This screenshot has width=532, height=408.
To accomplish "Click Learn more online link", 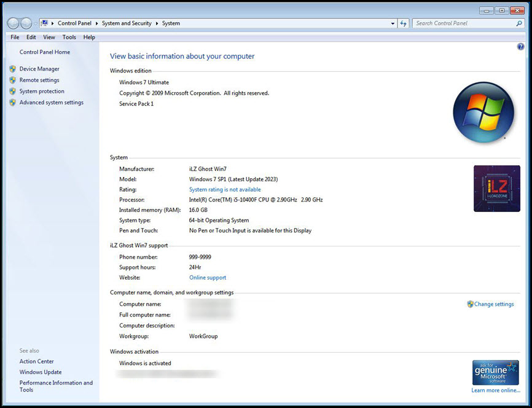I will tap(496, 390).
